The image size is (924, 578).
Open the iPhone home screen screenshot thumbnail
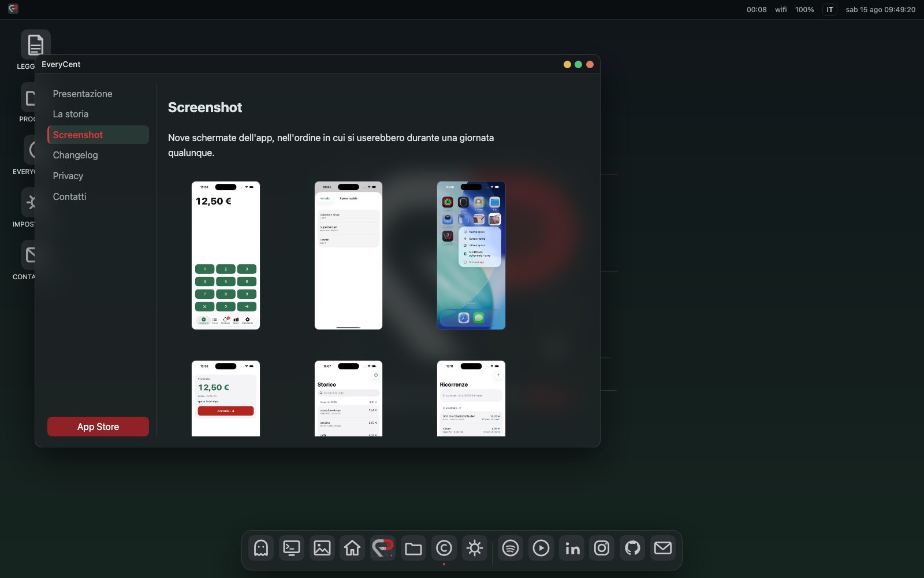pos(471,255)
